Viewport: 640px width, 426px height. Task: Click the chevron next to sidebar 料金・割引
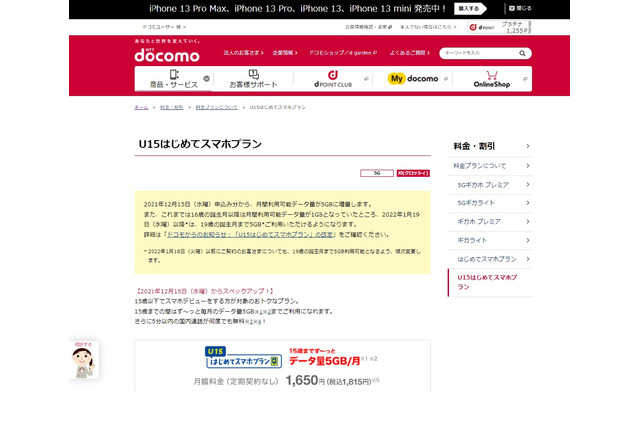click(x=528, y=146)
